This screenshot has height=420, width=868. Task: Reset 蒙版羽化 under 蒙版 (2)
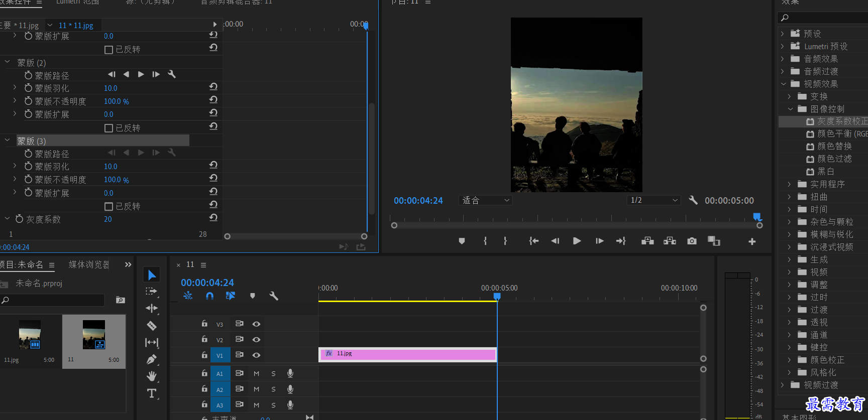pyautogui.click(x=213, y=87)
